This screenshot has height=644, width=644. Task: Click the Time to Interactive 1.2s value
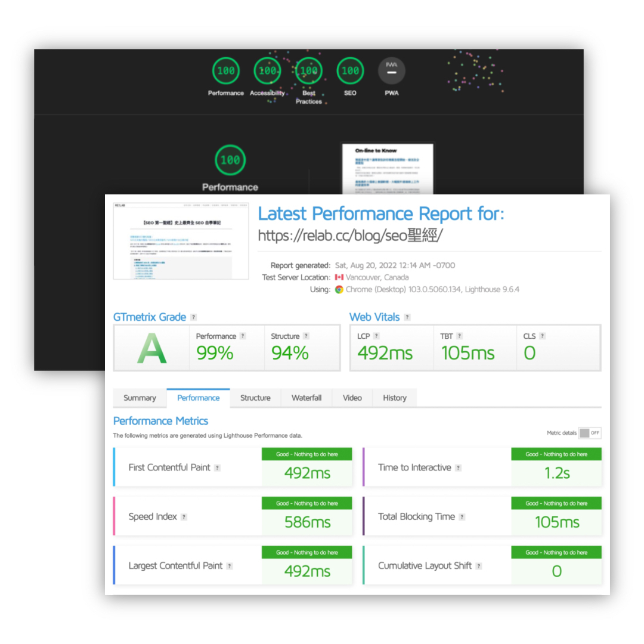pyautogui.click(x=557, y=473)
